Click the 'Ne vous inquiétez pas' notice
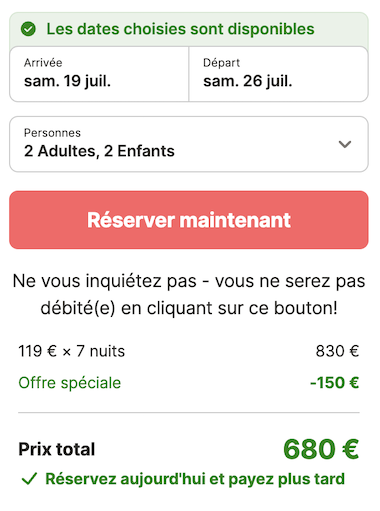The image size is (380, 511). 189,294
